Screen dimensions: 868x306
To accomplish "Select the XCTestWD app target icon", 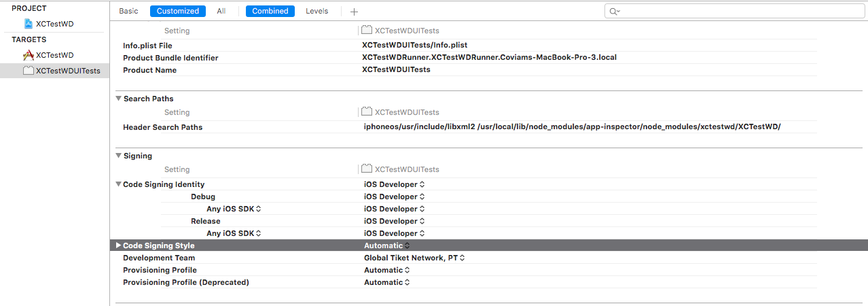I will (29, 55).
